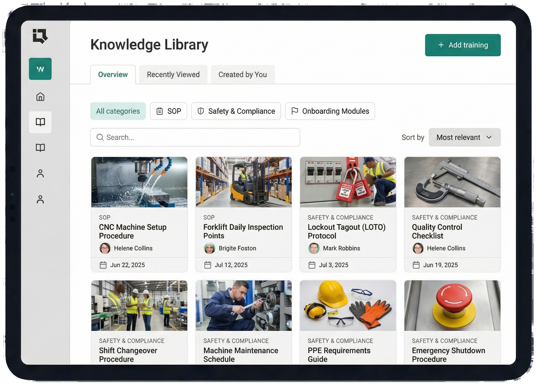Click the app logo at sidebar top
The height and width of the screenshot is (392, 536).
click(40, 36)
